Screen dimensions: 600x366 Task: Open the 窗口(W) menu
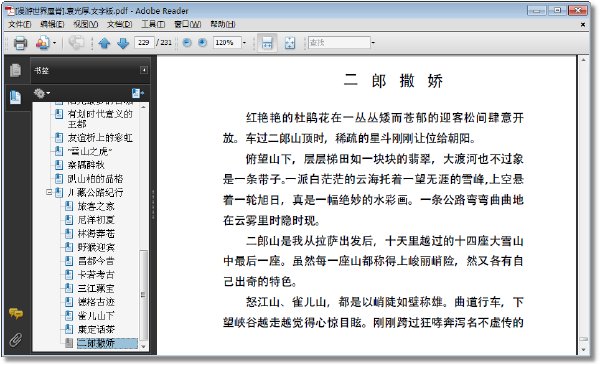point(188,25)
